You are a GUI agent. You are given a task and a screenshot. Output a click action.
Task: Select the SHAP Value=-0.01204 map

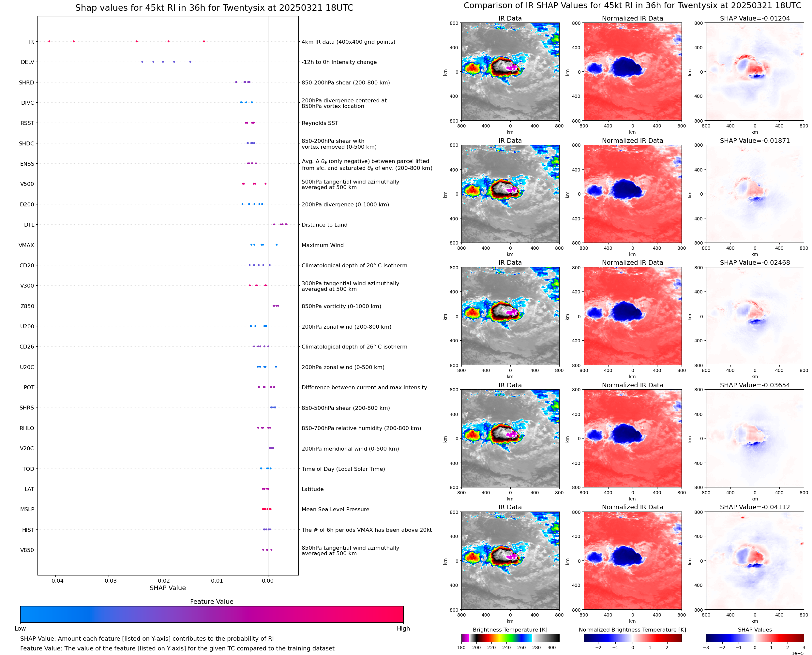[755, 72]
